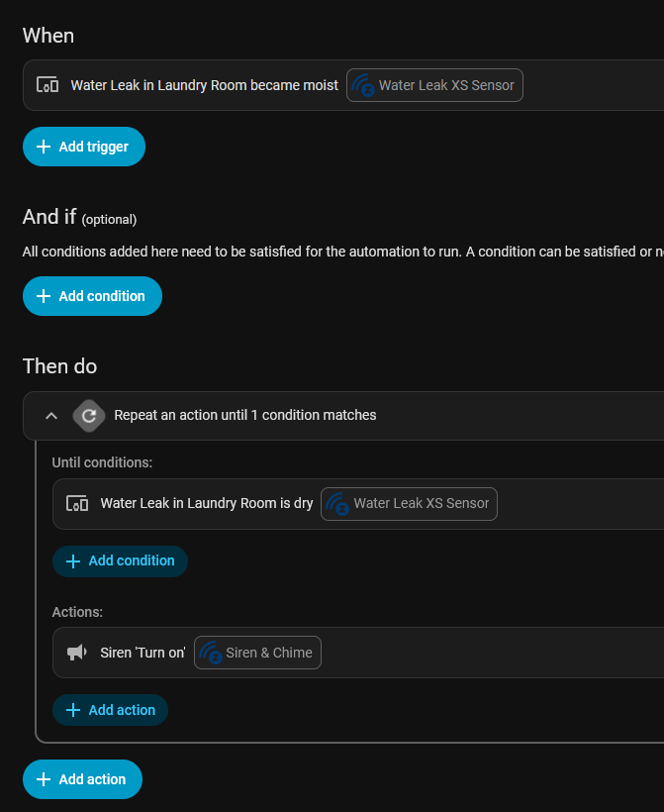This screenshot has width=664, height=812.
Task: Collapse the Repeat action block with the chevron
Action: (51, 416)
